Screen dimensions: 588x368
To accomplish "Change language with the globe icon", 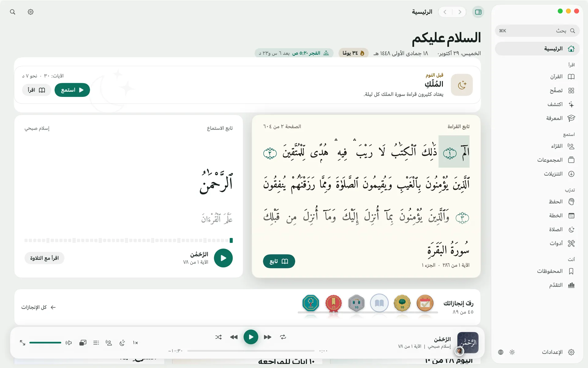I will click(501, 352).
